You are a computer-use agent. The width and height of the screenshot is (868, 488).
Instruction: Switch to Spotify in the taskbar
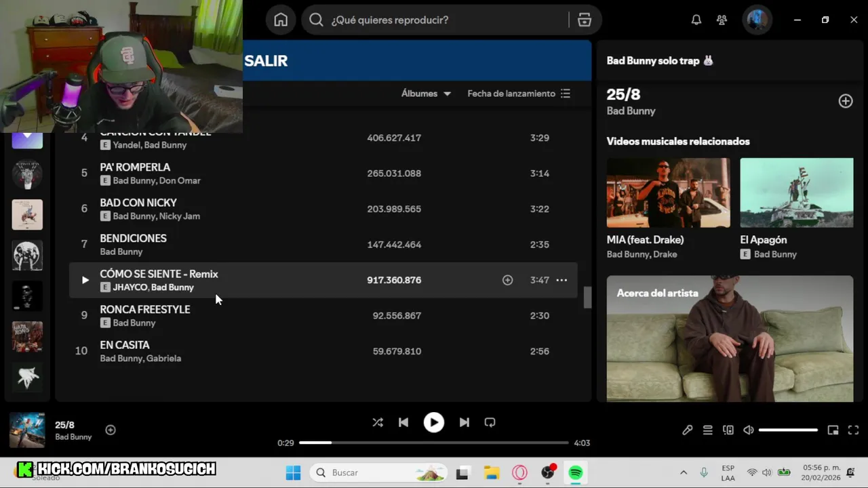click(576, 472)
